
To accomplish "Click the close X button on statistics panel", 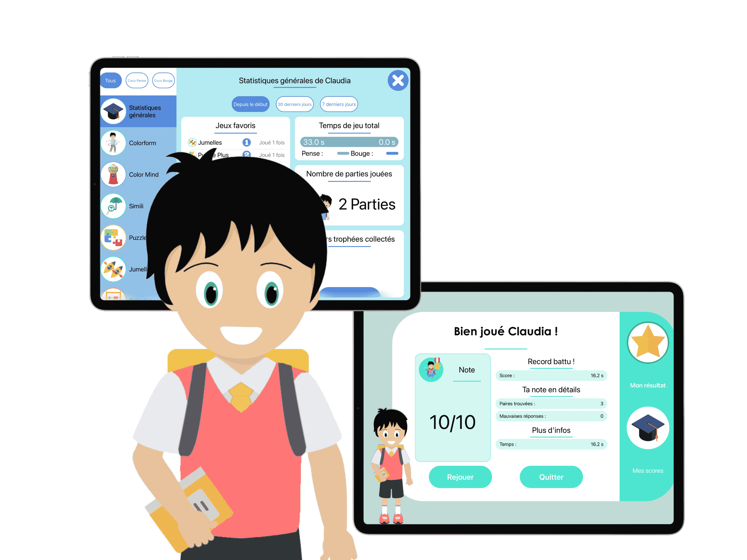I will tap(398, 80).
